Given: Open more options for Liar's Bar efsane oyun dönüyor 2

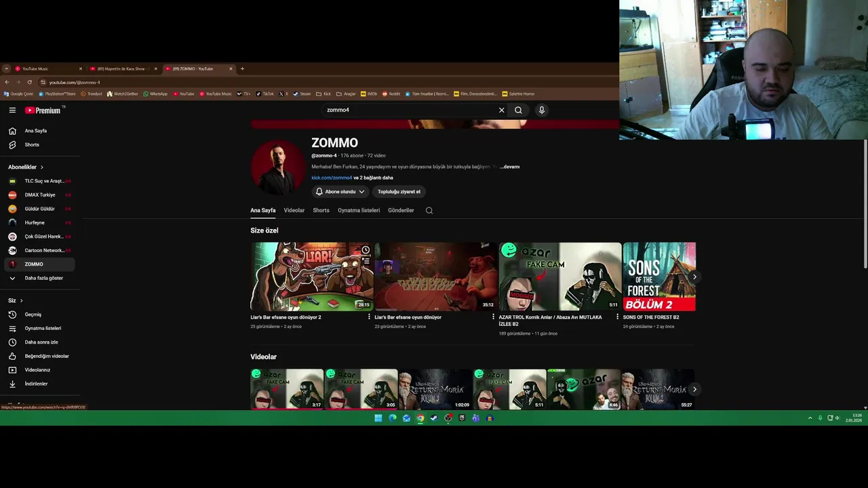Looking at the screenshot, I should [x=369, y=317].
